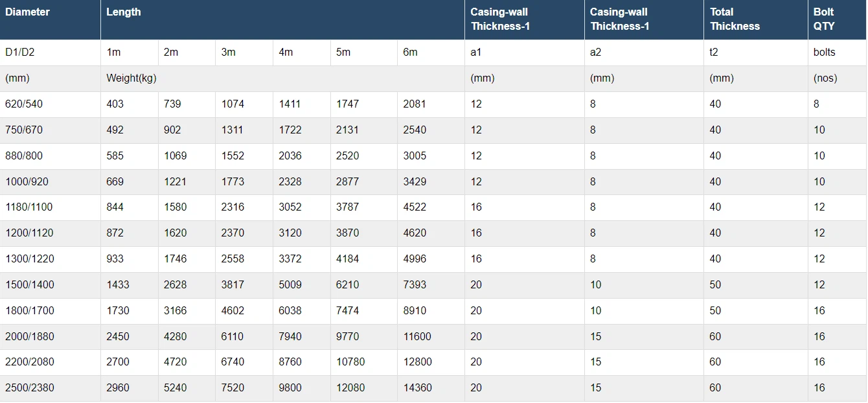Viewport: 868px width, 403px height.
Task: Select the 2500/2380 diameter cell
Action: (x=29, y=388)
